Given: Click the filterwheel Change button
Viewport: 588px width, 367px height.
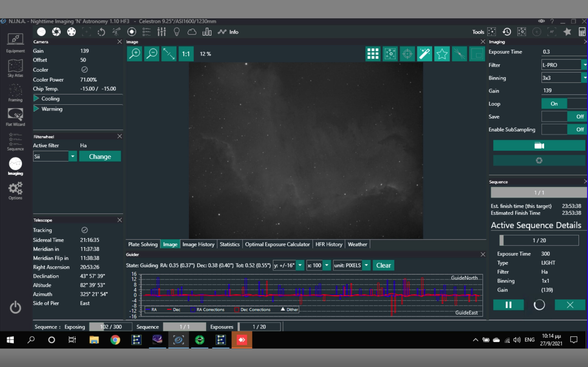Looking at the screenshot, I should pyautogui.click(x=100, y=156).
